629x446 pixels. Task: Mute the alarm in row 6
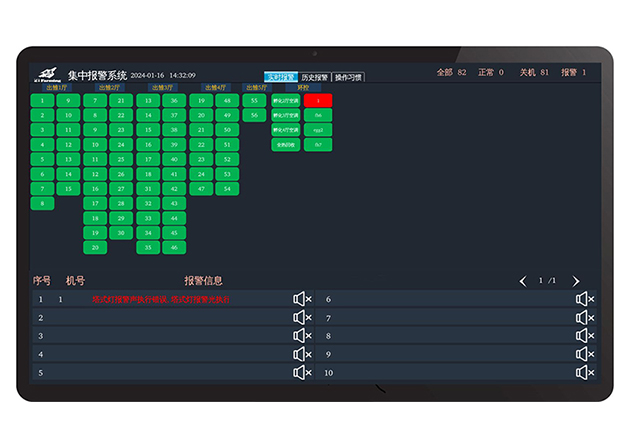click(x=585, y=299)
